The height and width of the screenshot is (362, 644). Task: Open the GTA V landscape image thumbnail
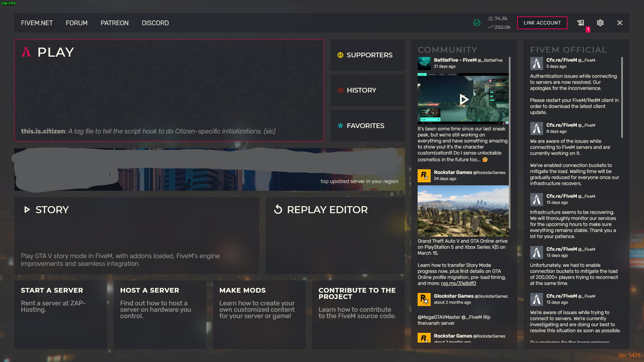click(x=463, y=211)
